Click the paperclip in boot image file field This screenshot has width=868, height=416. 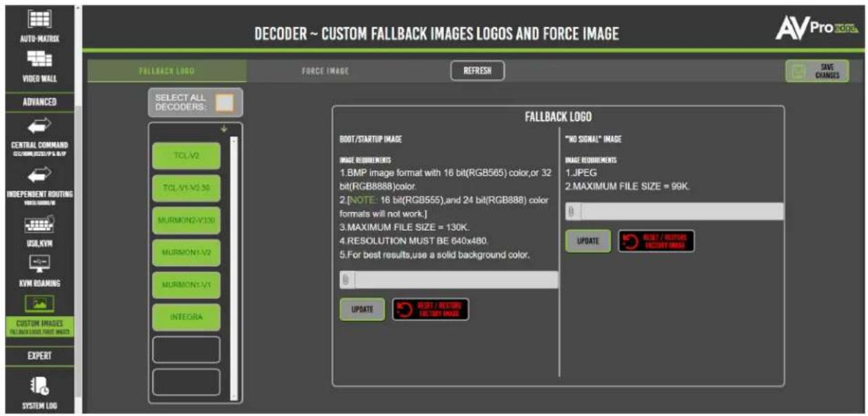click(x=347, y=279)
